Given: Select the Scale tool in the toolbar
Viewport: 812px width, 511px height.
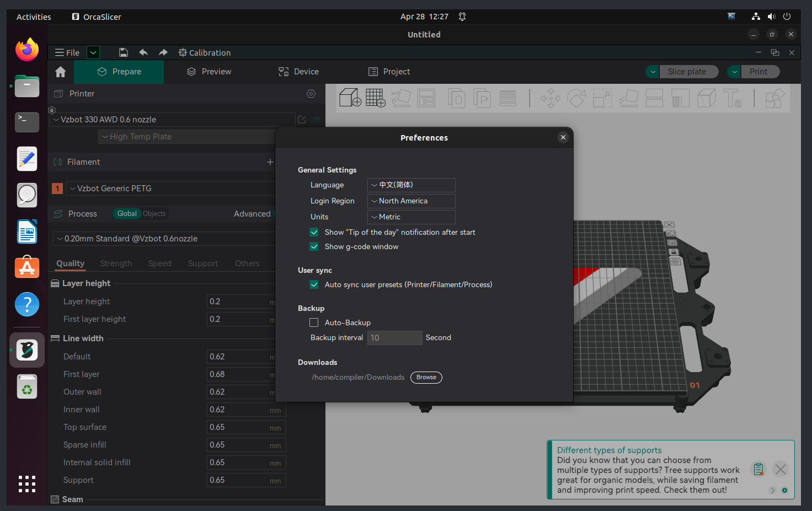Looking at the screenshot, I should [602, 98].
